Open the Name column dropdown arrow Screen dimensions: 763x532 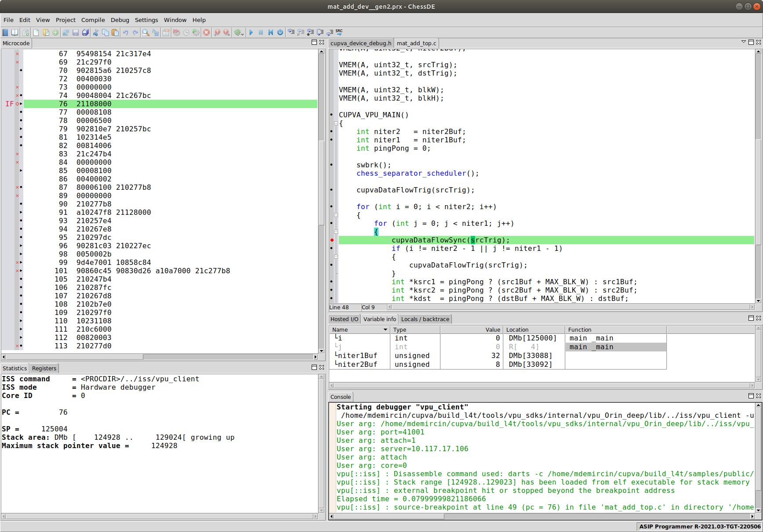coord(385,330)
